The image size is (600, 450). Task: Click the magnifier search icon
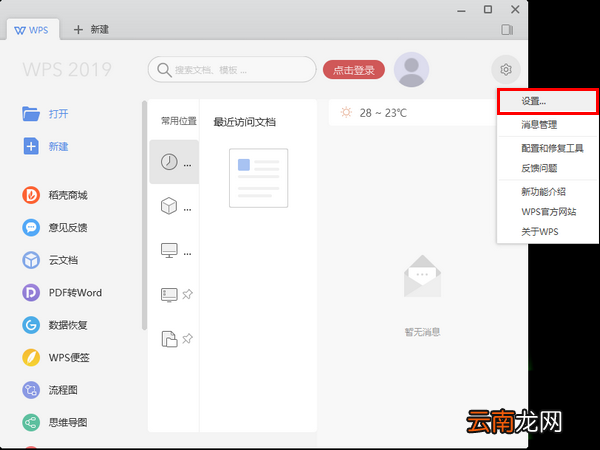pyautogui.click(x=164, y=70)
